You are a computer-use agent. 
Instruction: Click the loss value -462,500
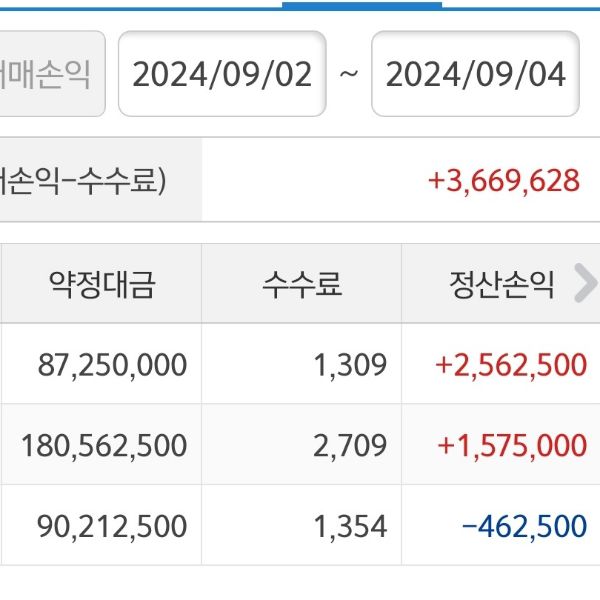click(523, 525)
